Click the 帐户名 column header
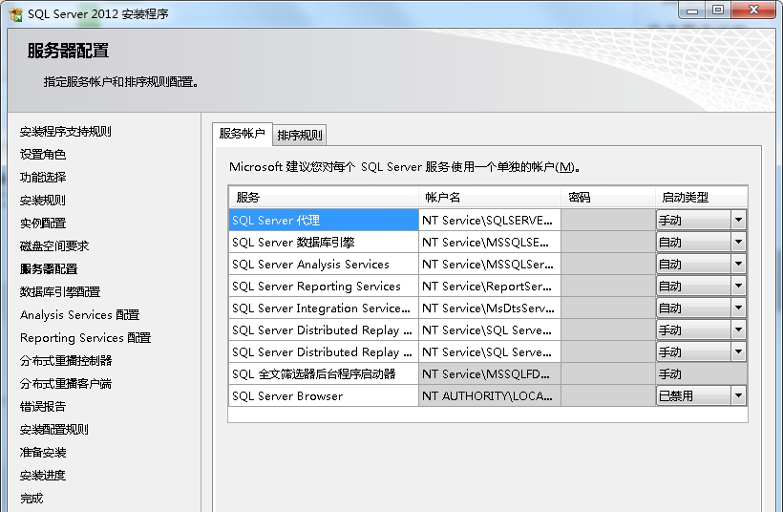Viewport: 783px width, 532px height. click(489, 198)
